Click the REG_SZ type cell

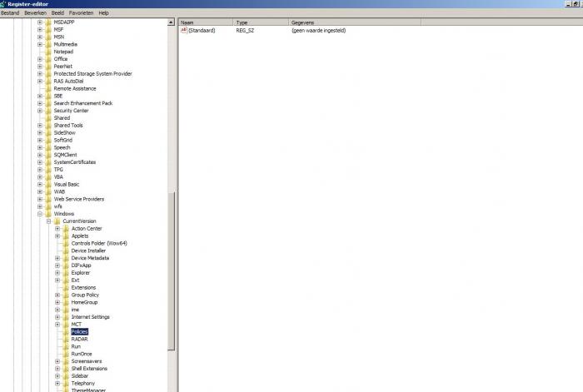(245, 31)
